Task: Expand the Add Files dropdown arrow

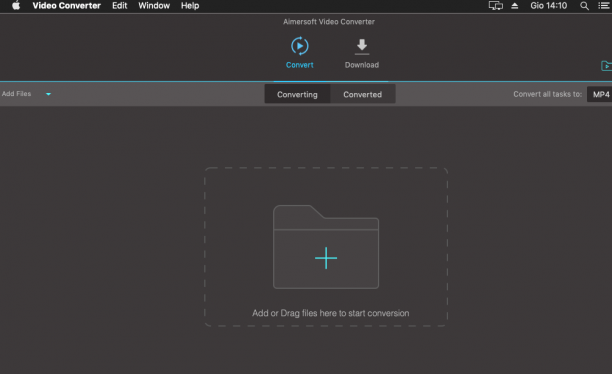Action: [x=48, y=94]
